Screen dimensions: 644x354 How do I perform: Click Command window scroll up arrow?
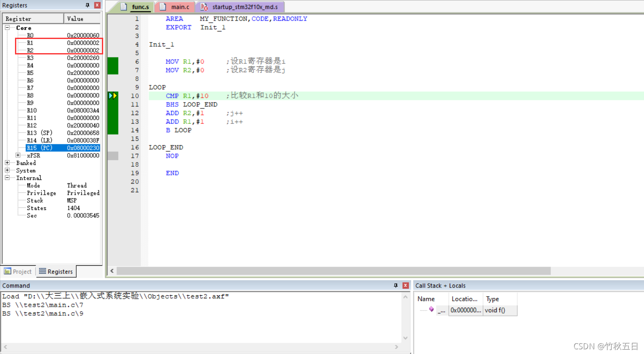[405, 297]
